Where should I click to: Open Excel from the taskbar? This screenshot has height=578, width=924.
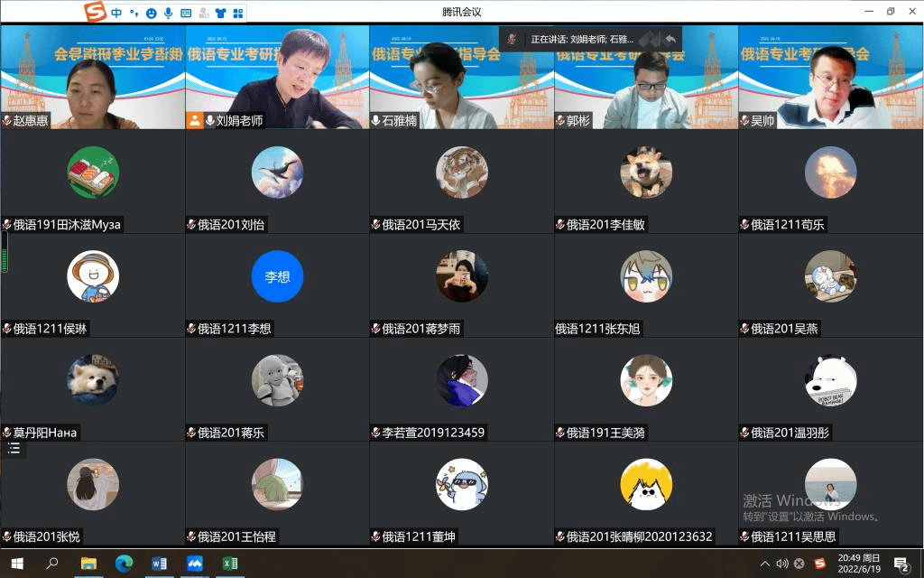230,564
